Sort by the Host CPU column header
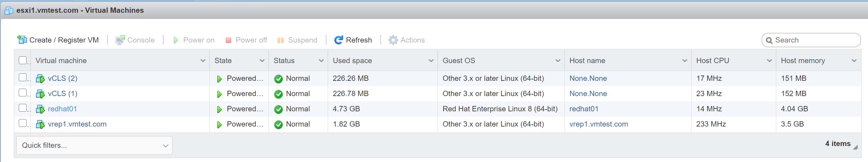Viewport: 868px width, 162px height. pos(712,61)
